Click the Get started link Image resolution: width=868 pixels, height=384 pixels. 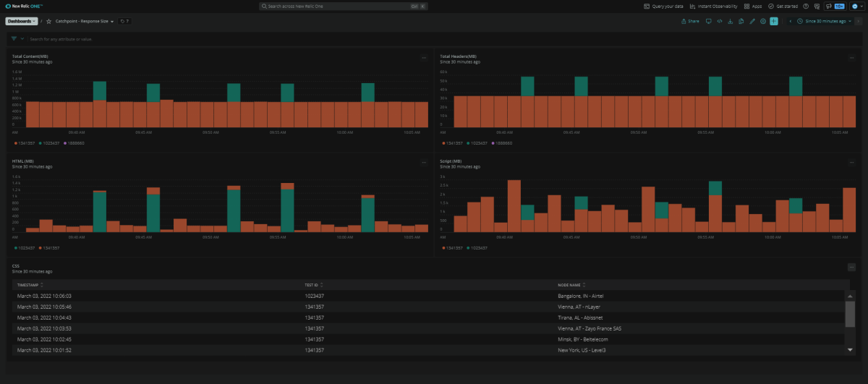[x=783, y=6]
